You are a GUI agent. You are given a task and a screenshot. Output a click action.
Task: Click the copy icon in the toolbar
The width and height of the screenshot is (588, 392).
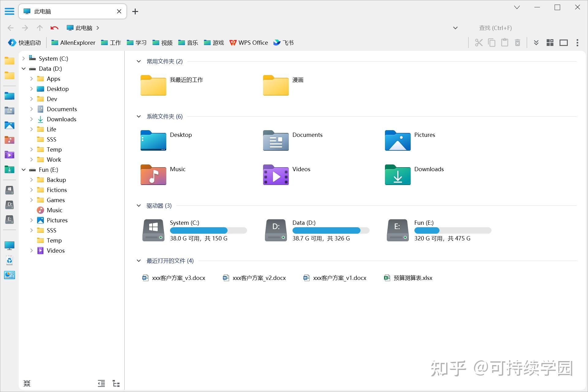[492, 43]
